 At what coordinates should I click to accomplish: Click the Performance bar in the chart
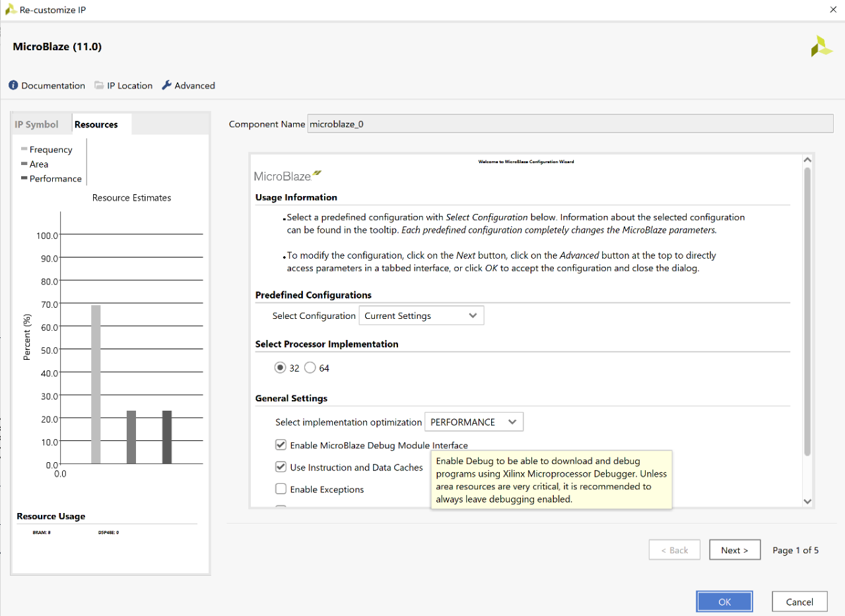(167, 437)
